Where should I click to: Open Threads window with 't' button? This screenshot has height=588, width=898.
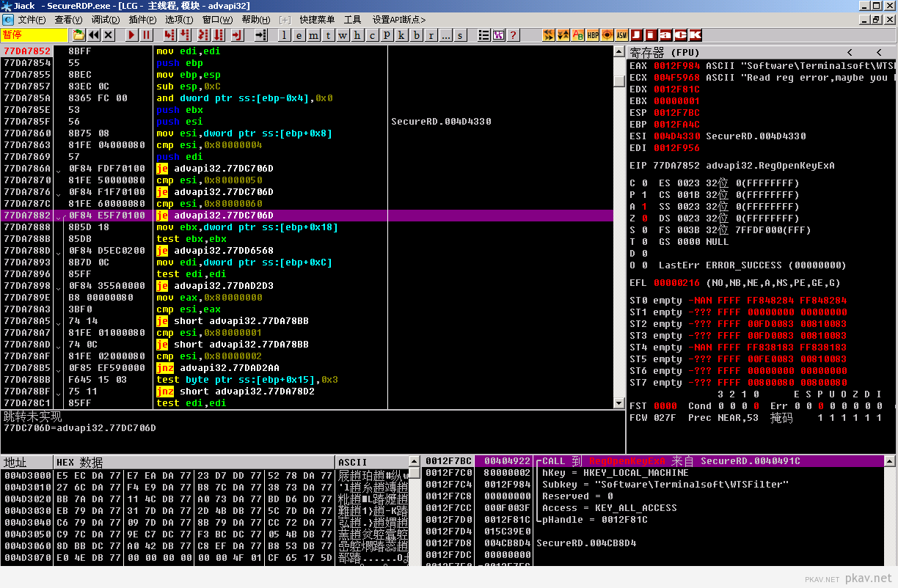tap(329, 35)
